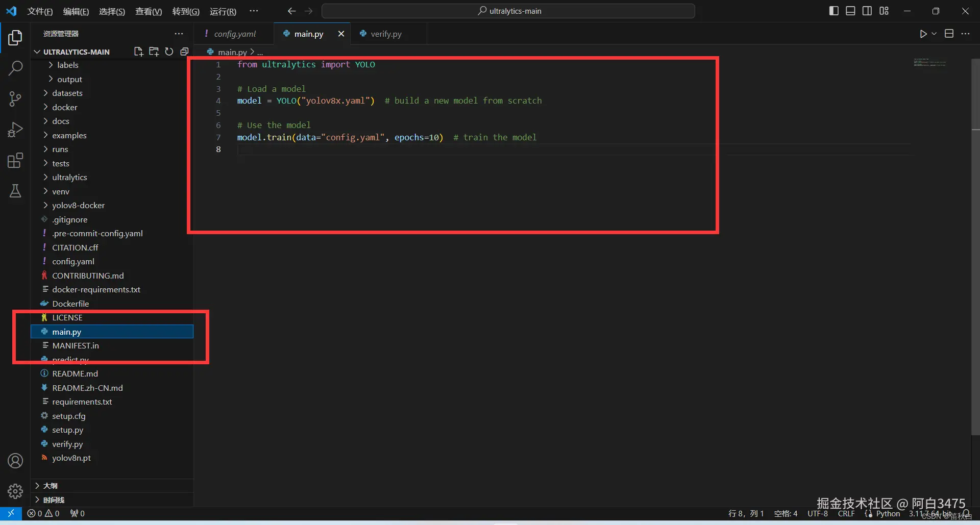980x525 pixels.
Task: Collapse the ULTRALYTICS-MAIN root section
Action: point(76,52)
